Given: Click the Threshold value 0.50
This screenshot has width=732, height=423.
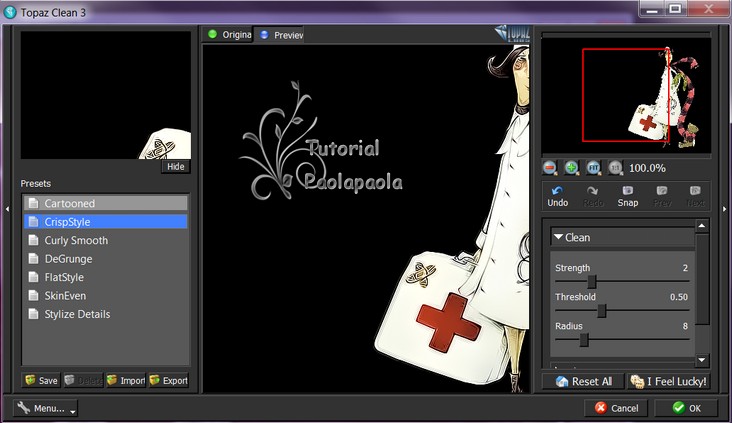Looking at the screenshot, I should [679, 297].
